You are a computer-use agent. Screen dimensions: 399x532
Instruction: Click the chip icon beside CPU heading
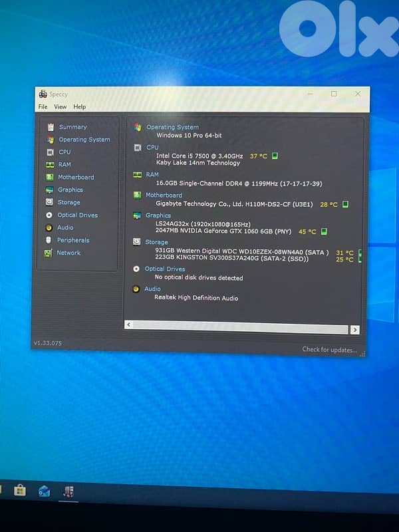click(138, 148)
